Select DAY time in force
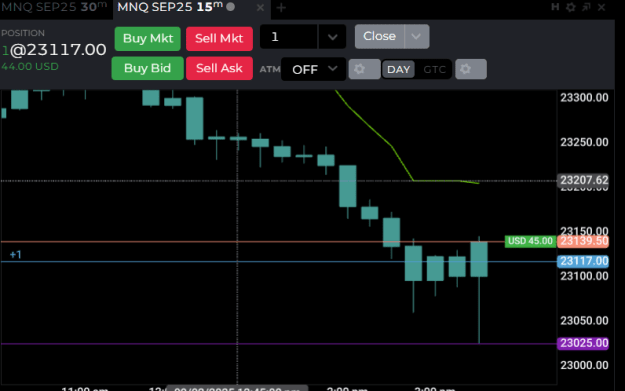625x391 pixels. point(398,69)
